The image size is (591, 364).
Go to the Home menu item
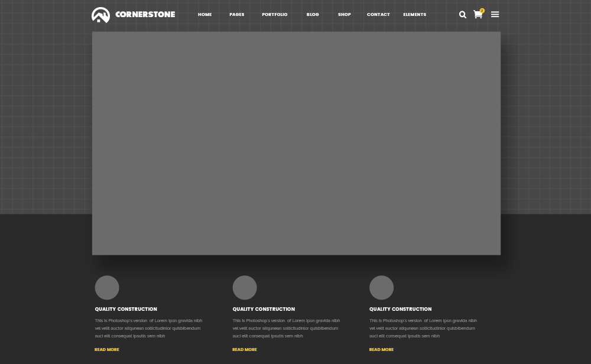(x=204, y=15)
